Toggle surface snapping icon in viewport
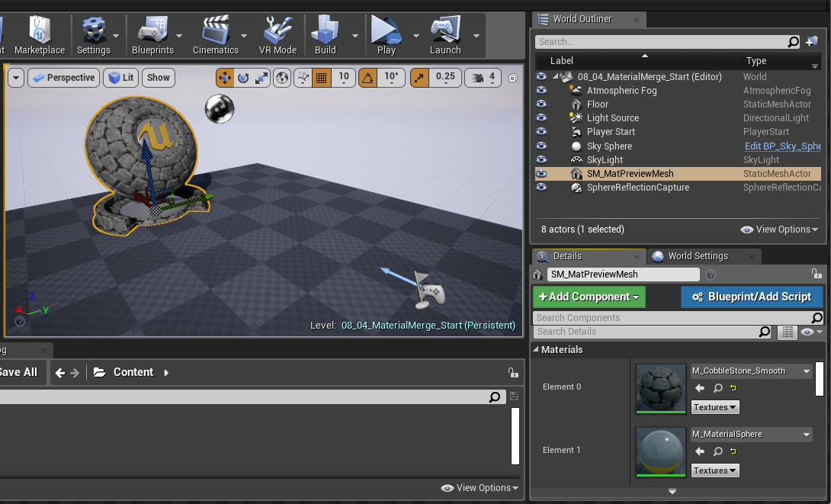Viewport: 831px width, 504px height. [x=303, y=78]
